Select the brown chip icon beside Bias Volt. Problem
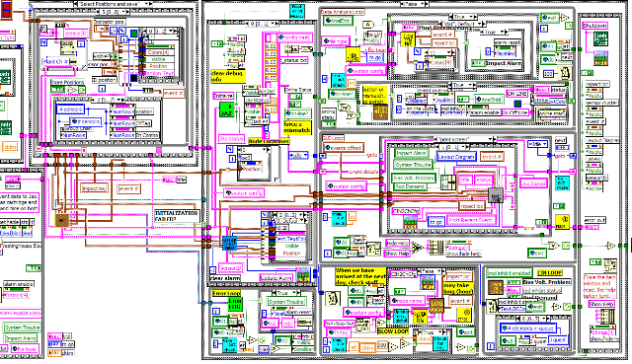Screen dimensions: 632x364 tap(496, 287)
